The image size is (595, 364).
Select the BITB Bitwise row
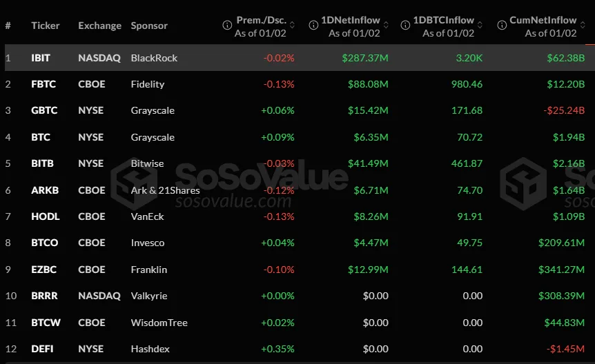pos(300,163)
